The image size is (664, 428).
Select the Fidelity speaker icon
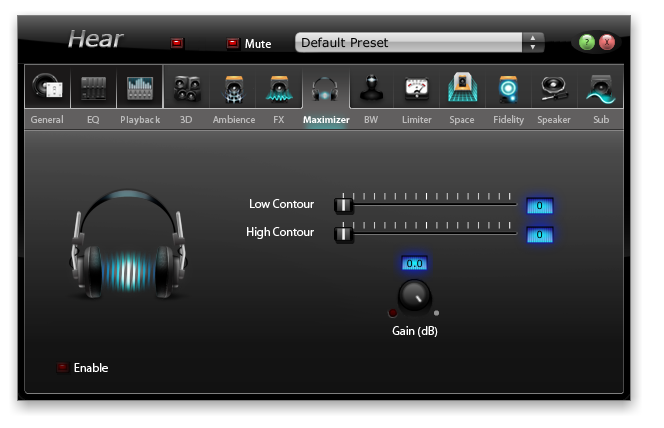[x=508, y=89]
